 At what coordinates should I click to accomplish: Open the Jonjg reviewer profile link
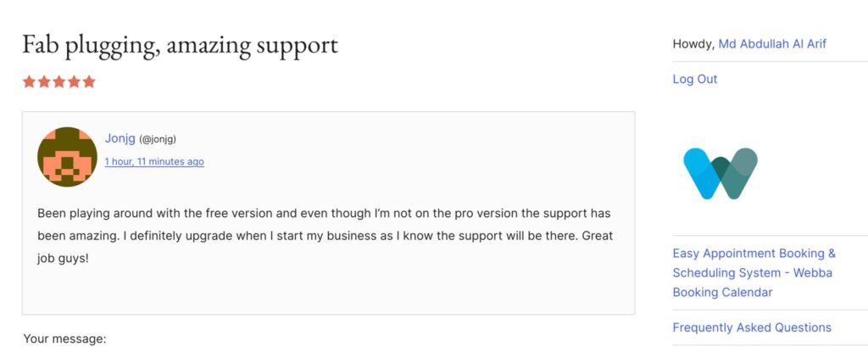[x=120, y=138]
